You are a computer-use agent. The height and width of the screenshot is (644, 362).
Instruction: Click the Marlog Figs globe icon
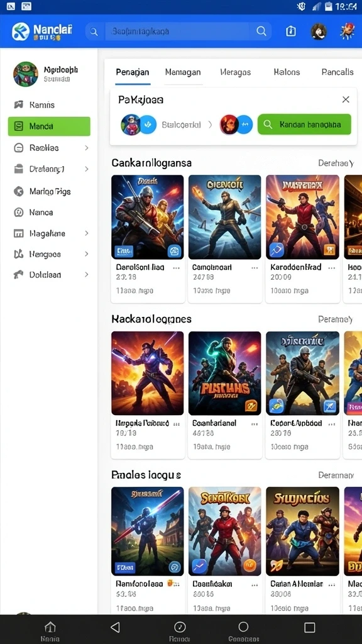(x=18, y=191)
